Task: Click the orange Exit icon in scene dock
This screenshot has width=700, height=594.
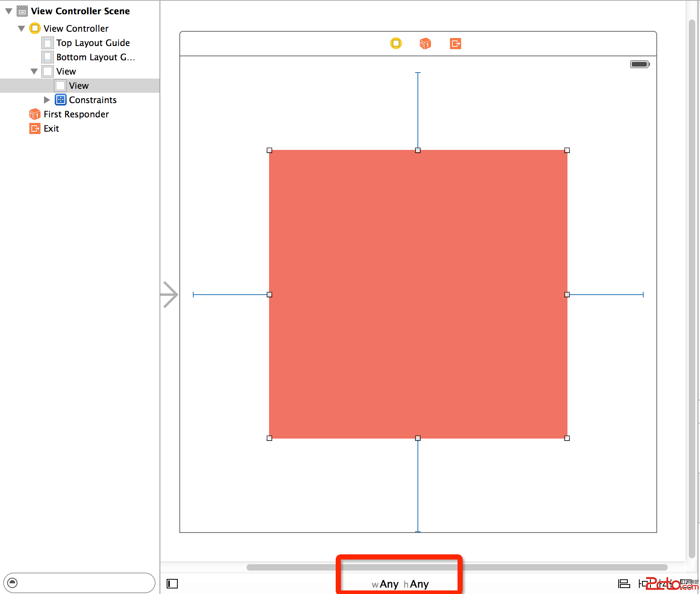Action: (455, 43)
